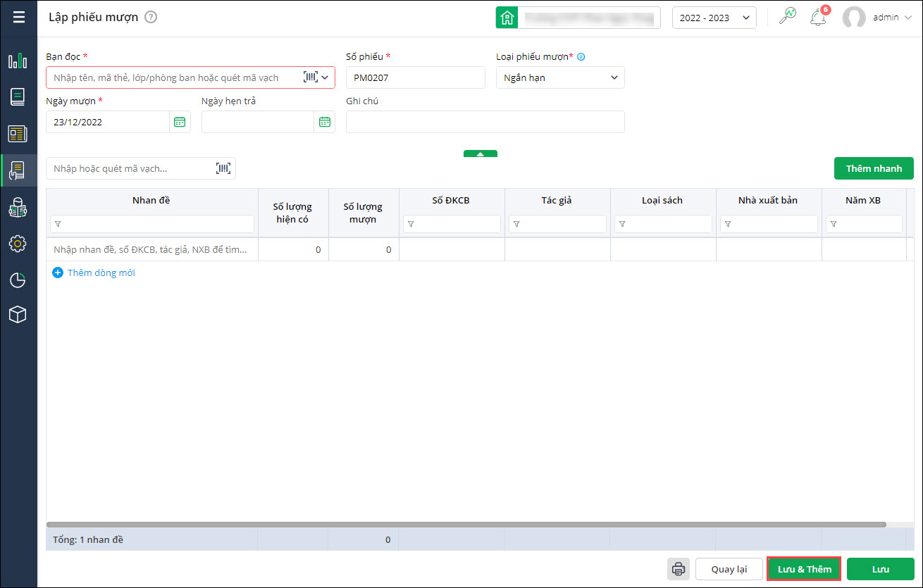Click the Quay lại button

point(729,569)
